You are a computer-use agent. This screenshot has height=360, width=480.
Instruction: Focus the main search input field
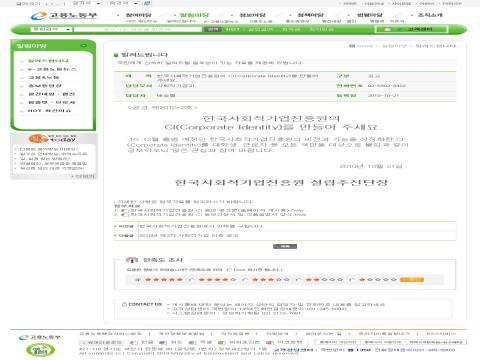[x=138, y=29]
